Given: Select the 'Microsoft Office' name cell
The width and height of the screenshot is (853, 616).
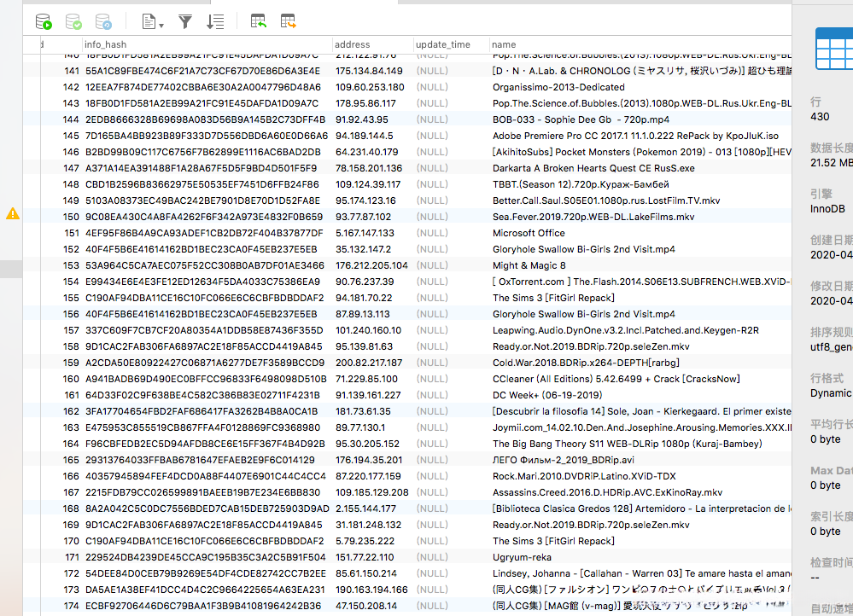Looking at the screenshot, I should coord(529,233).
